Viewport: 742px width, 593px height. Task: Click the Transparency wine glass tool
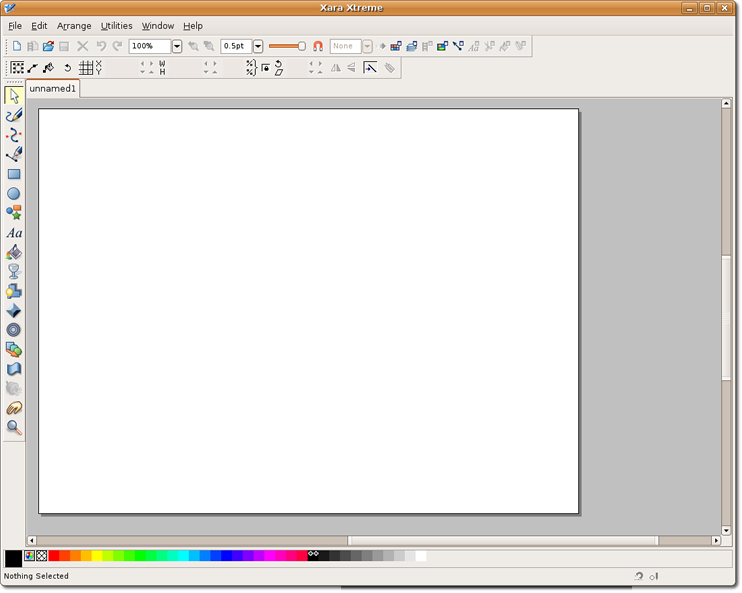tap(14, 271)
